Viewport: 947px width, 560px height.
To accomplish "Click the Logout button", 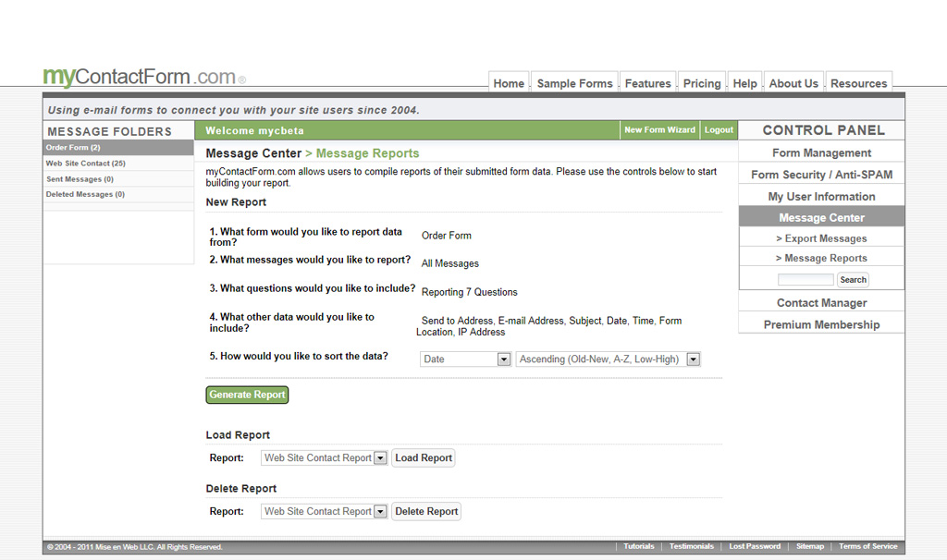I will tap(719, 129).
